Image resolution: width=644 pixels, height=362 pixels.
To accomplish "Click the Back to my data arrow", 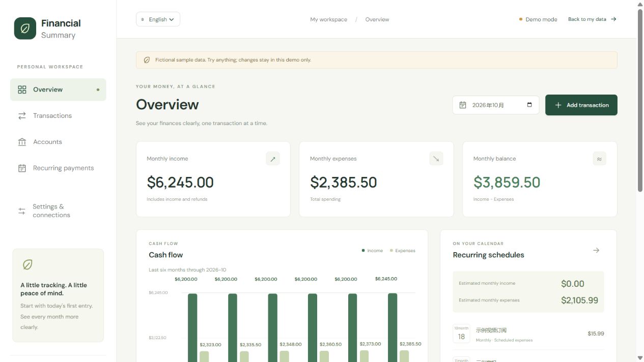I will pyautogui.click(x=613, y=19).
